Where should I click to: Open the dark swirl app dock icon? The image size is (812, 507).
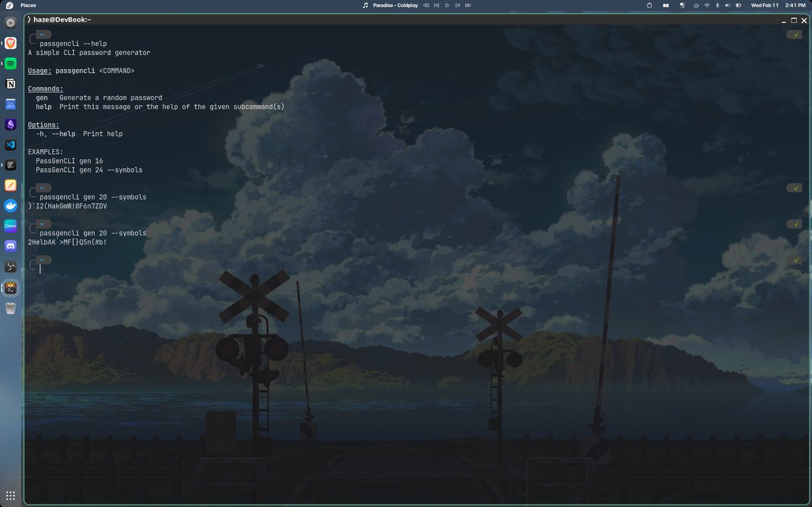coord(11,266)
